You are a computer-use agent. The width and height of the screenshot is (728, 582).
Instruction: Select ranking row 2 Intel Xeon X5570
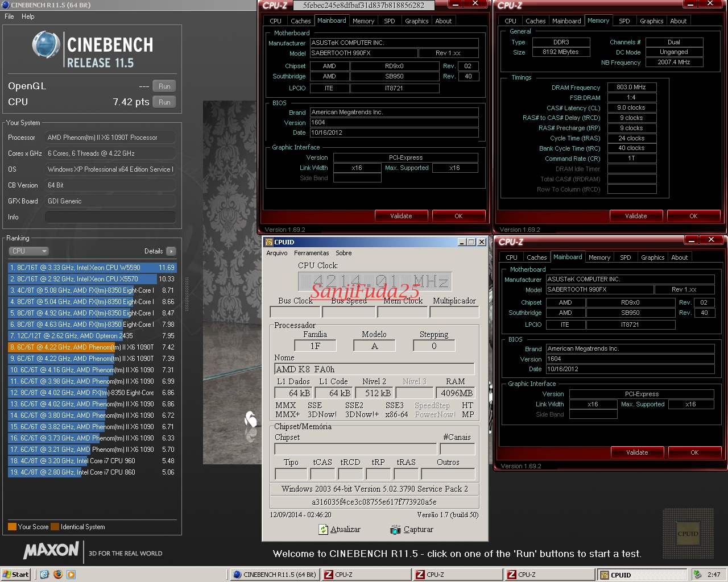pos(92,279)
